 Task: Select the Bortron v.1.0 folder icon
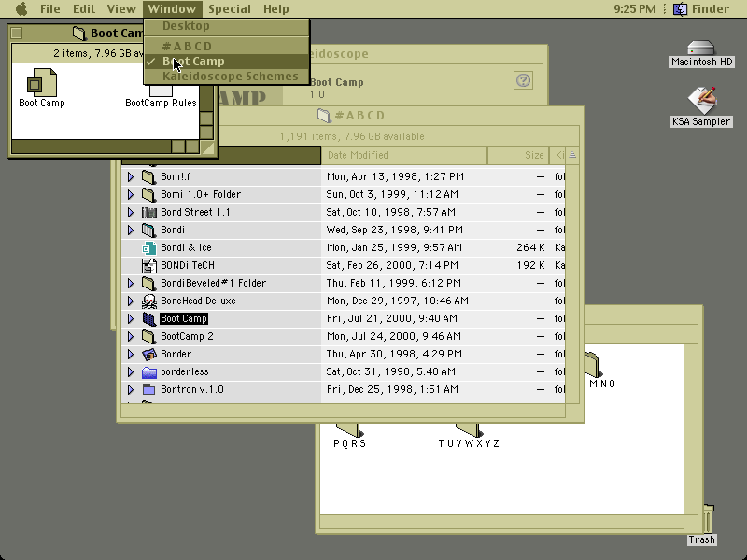[x=149, y=389]
